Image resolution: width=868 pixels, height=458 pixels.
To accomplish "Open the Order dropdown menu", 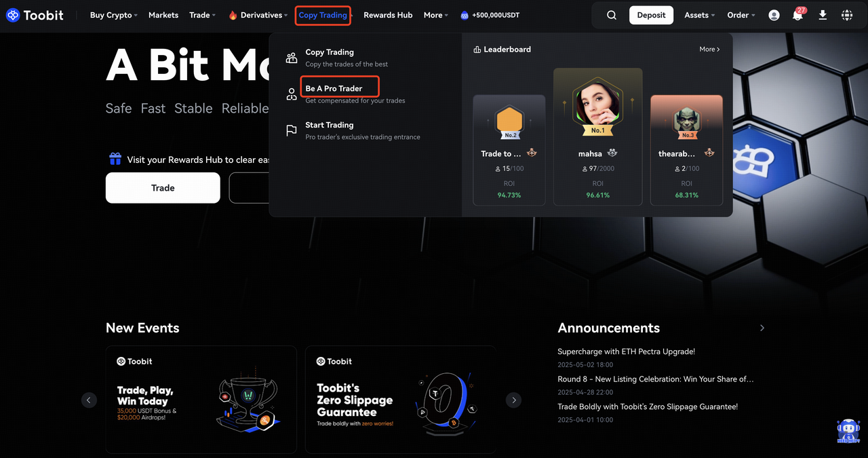I will (x=741, y=15).
